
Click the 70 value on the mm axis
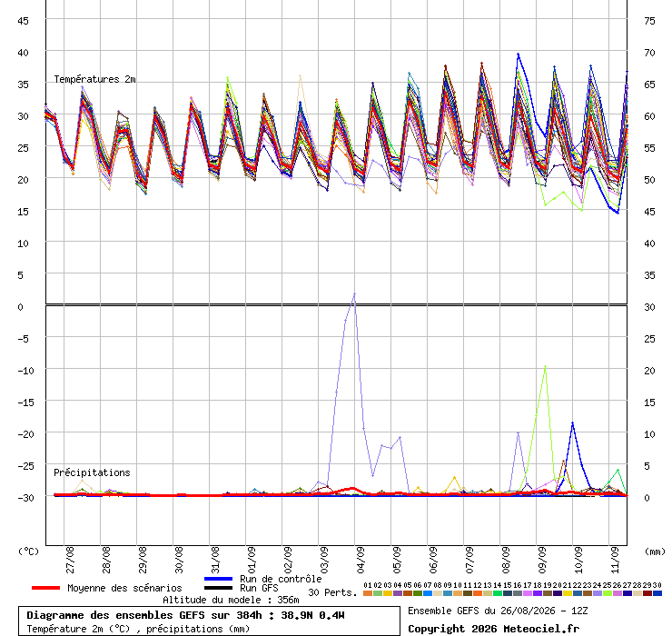pos(649,53)
